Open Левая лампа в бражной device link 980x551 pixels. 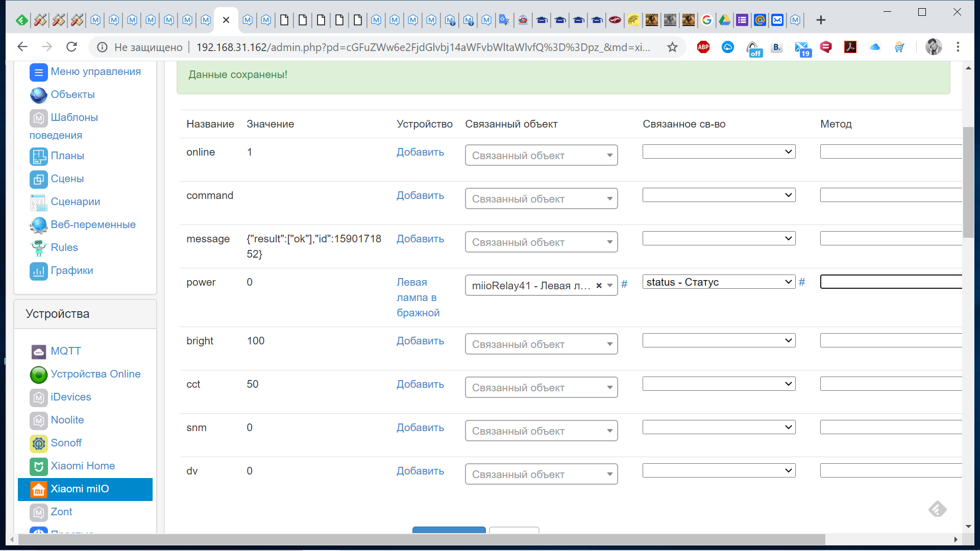(418, 297)
